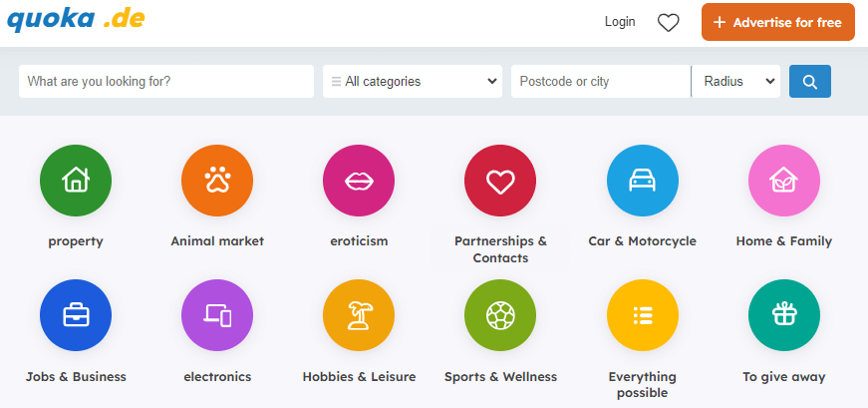The image size is (868, 408).
Task: Expand the All categories dropdown
Action: point(413,82)
